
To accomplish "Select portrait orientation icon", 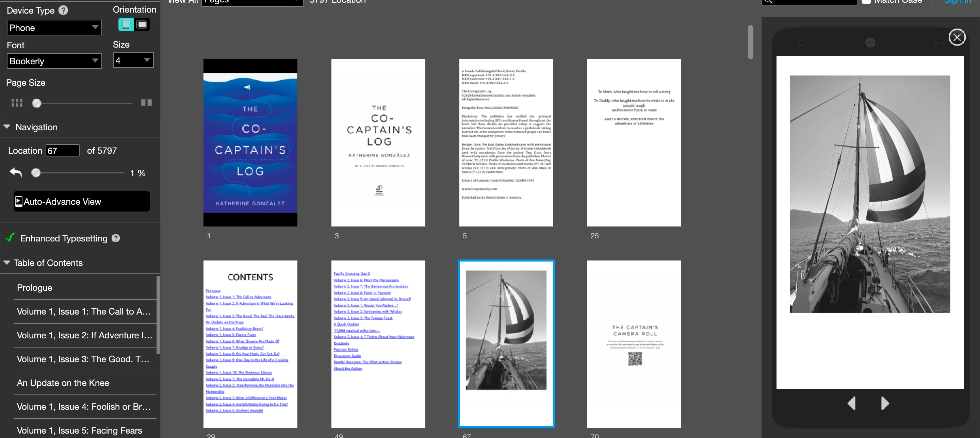I will 126,25.
